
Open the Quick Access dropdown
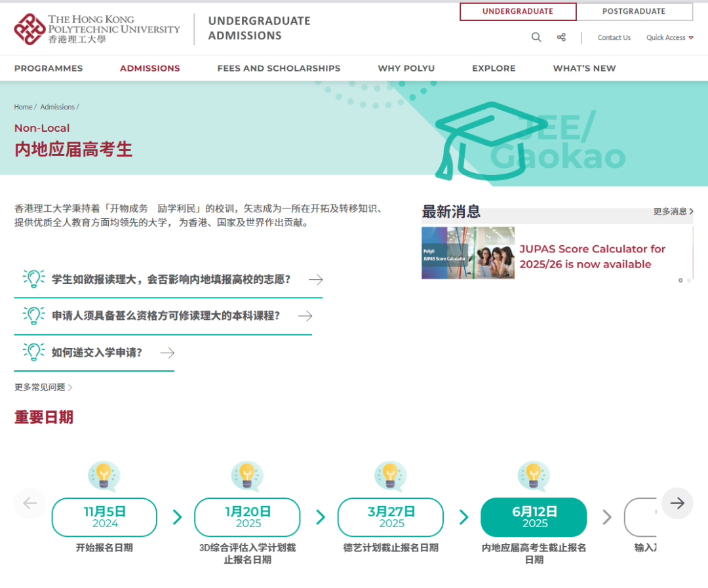(x=669, y=37)
